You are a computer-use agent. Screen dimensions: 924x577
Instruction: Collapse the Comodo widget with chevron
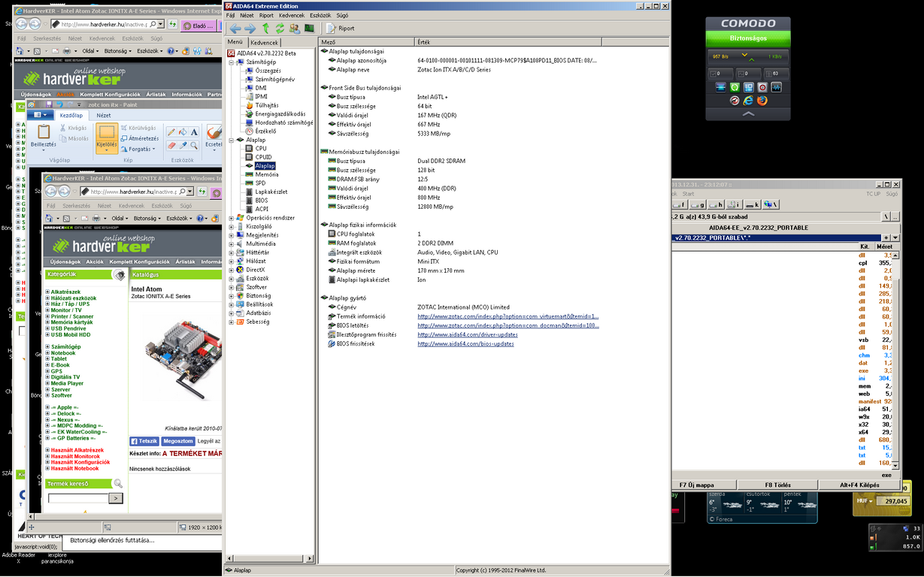tap(748, 114)
